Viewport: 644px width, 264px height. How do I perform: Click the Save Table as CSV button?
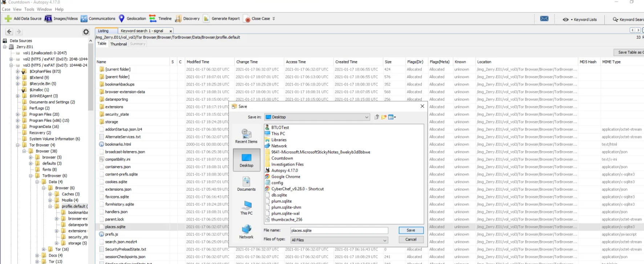[x=629, y=52]
